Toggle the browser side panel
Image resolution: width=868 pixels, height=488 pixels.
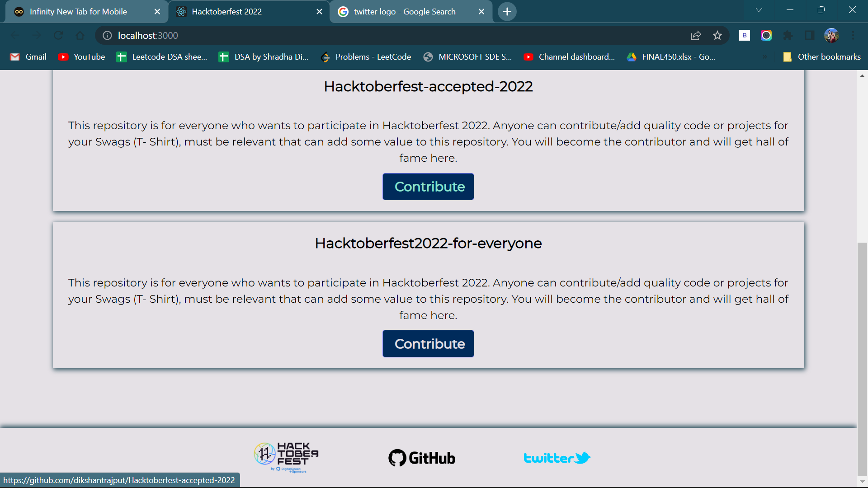click(x=809, y=35)
